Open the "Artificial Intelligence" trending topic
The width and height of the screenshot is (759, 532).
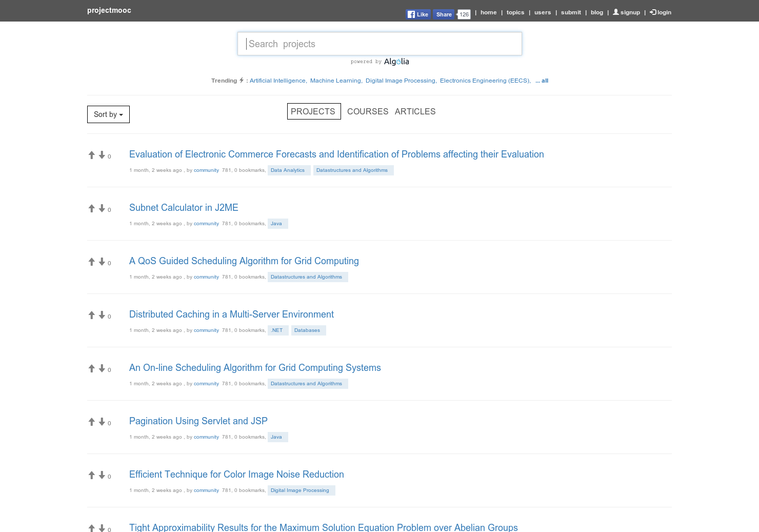tap(277, 81)
